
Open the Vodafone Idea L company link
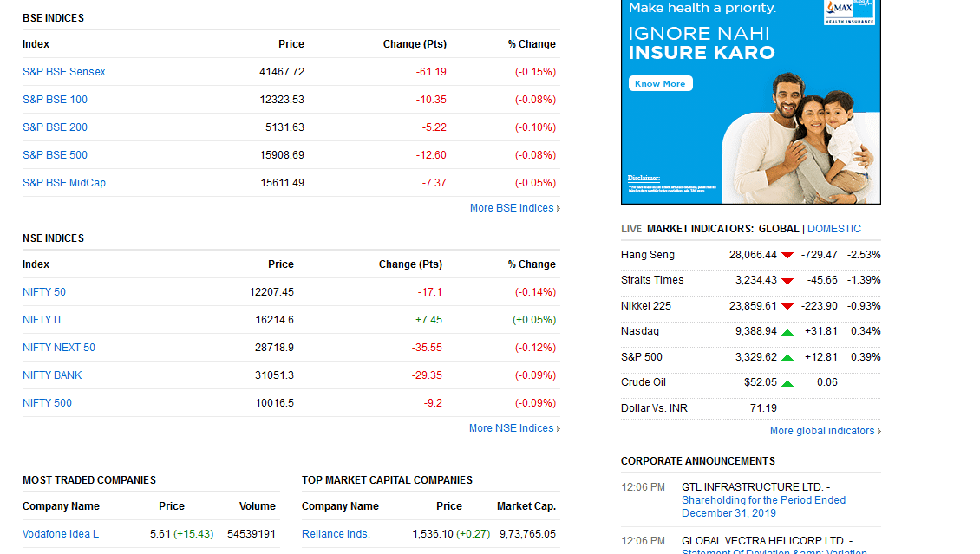click(61, 534)
